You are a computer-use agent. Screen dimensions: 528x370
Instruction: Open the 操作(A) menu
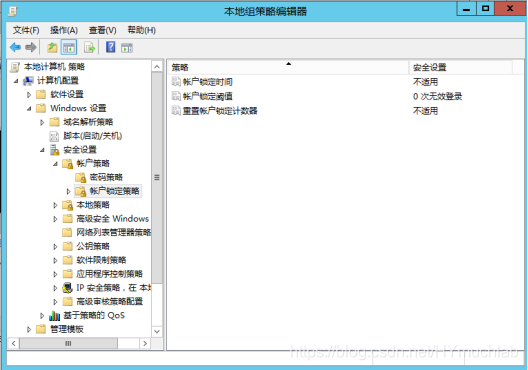pyautogui.click(x=64, y=30)
